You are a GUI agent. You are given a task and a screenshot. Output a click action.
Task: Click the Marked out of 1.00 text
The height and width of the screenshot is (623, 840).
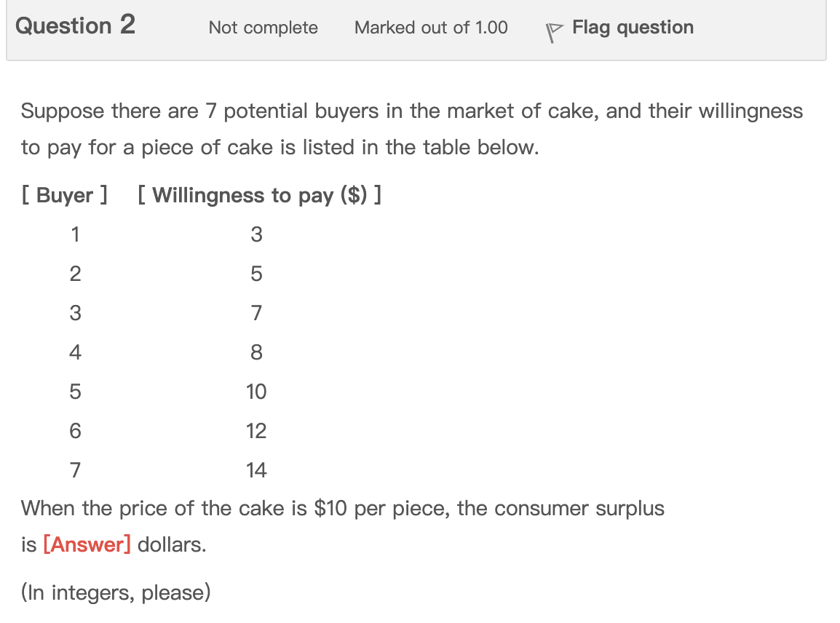tap(431, 28)
